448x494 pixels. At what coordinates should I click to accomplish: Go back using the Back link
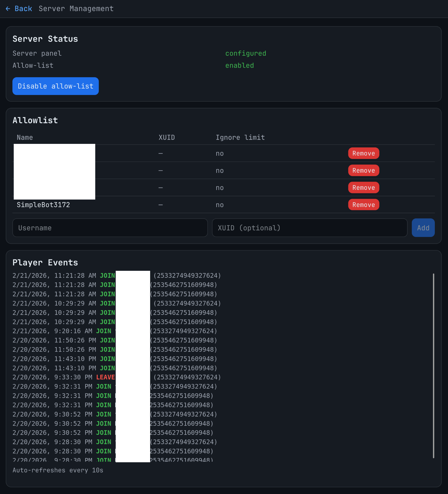tap(23, 9)
